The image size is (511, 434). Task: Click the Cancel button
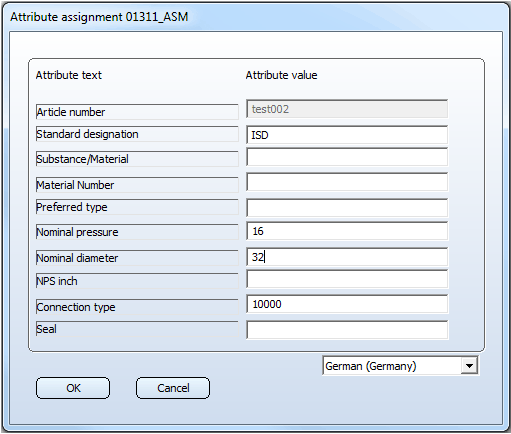pos(173,388)
